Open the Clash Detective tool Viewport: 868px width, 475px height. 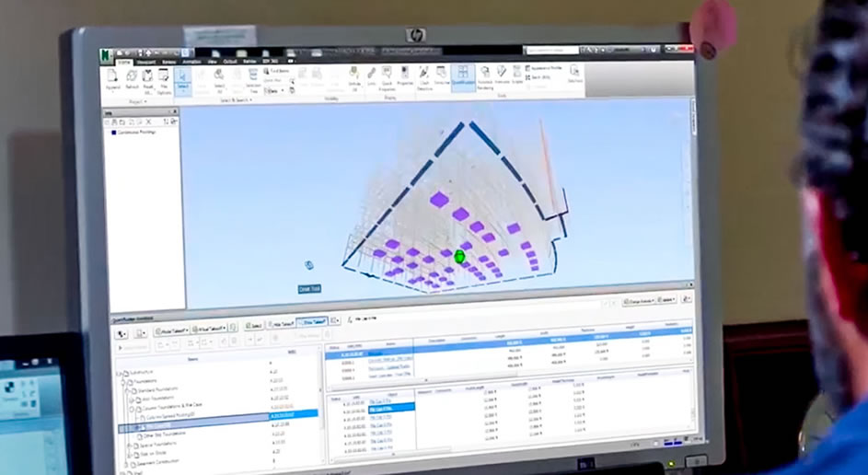[x=424, y=77]
